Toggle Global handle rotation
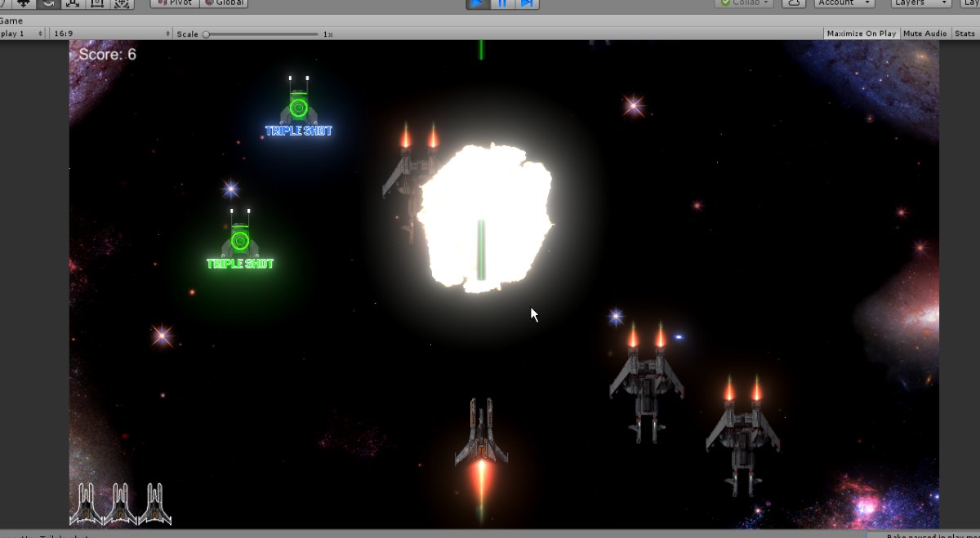The height and width of the screenshot is (538, 980). click(224, 3)
